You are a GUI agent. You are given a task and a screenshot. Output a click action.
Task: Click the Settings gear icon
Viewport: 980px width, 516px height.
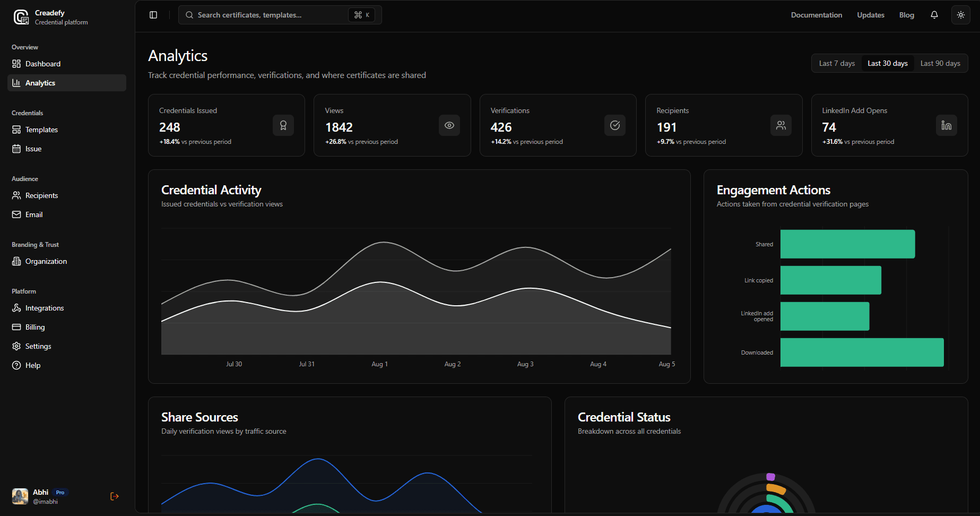tap(16, 346)
